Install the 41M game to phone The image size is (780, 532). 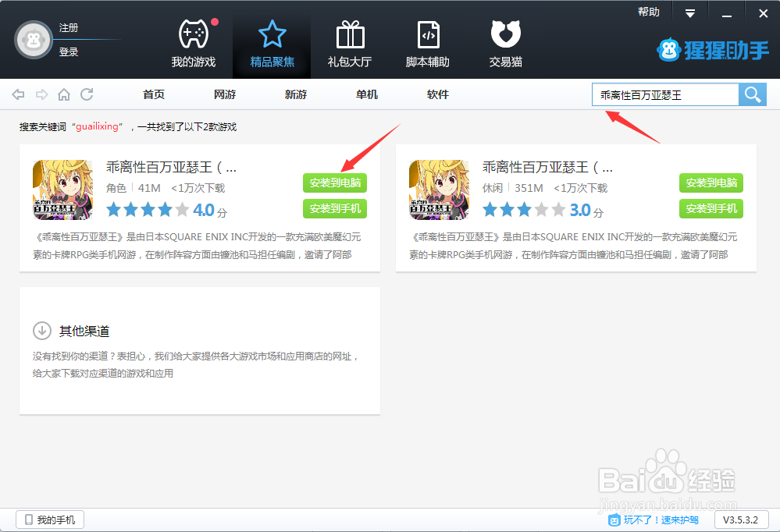[335, 208]
